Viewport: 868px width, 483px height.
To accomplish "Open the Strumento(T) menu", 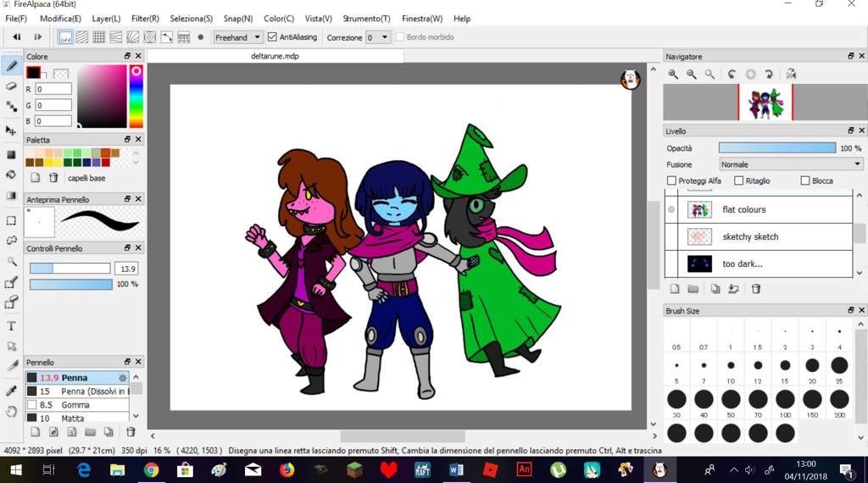I will (366, 19).
